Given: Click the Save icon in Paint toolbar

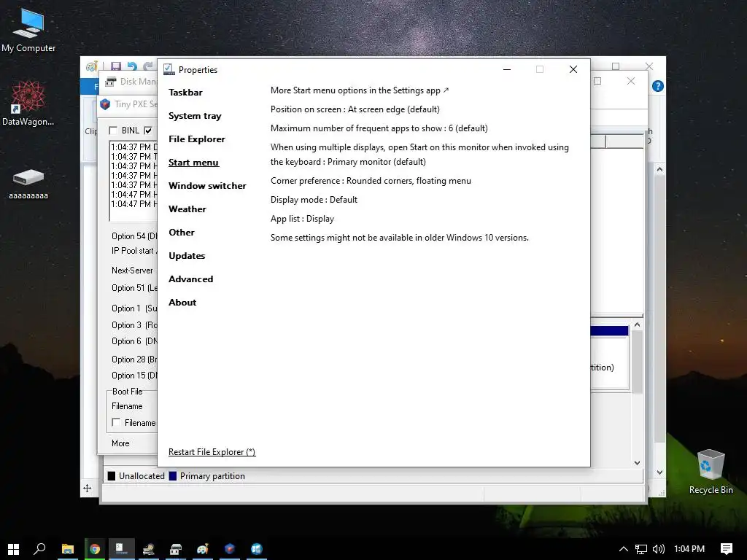Looking at the screenshot, I should click(116, 66).
